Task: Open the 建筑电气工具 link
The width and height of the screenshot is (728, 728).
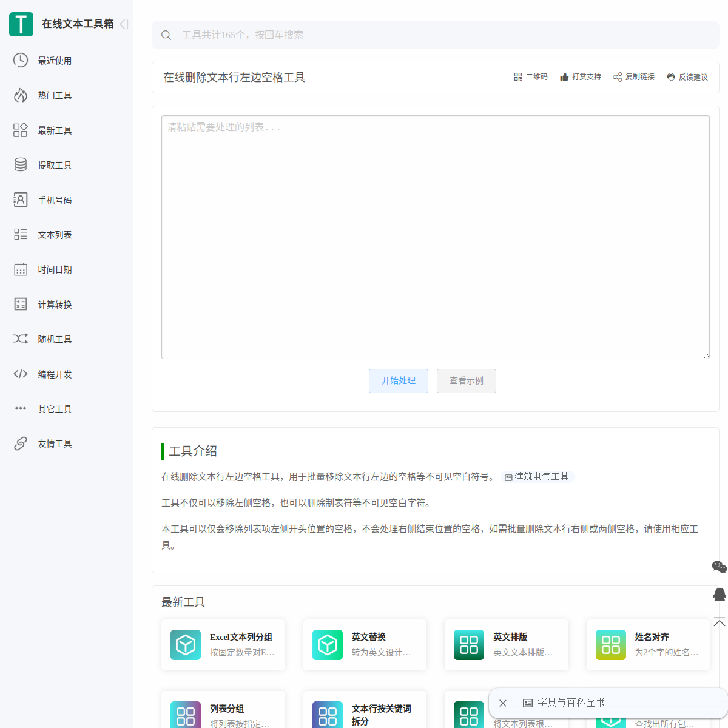Action: [538, 477]
